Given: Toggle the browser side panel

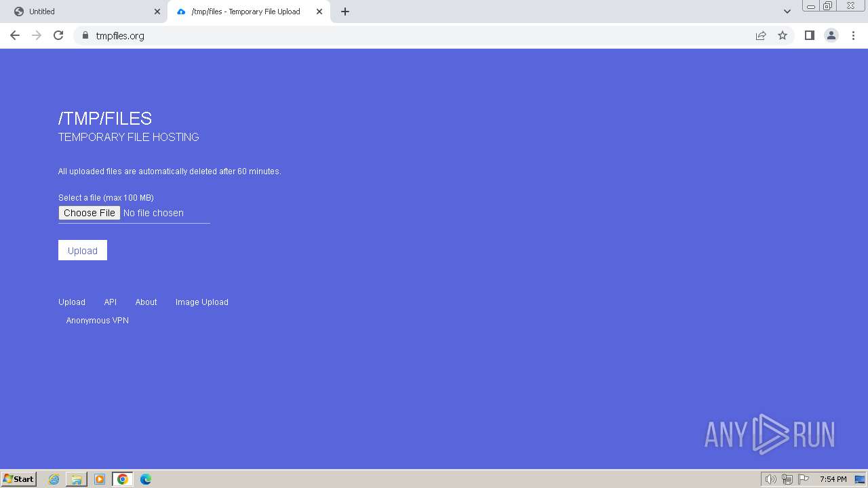Looking at the screenshot, I should [x=809, y=35].
